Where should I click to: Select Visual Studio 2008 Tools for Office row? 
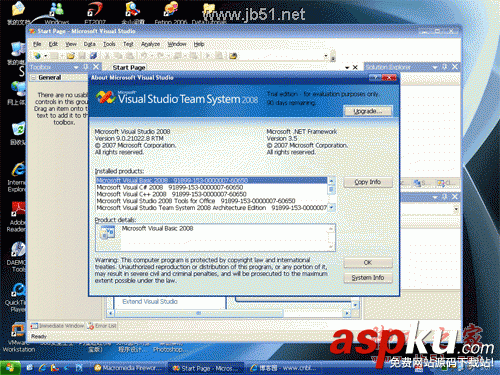click(x=212, y=201)
